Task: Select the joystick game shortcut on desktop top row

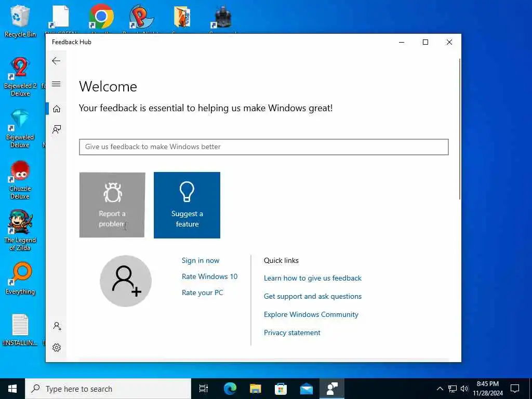Action: [x=222, y=17]
